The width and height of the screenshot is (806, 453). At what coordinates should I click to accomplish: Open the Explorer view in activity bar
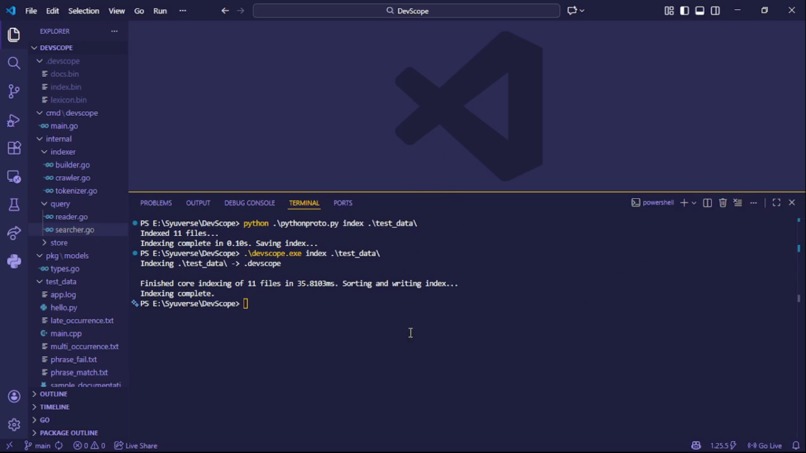pyautogui.click(x=14, y=34)
